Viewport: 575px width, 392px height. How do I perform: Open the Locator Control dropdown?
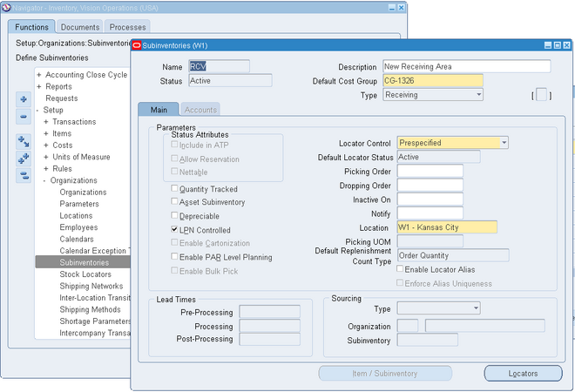(504, 143)
